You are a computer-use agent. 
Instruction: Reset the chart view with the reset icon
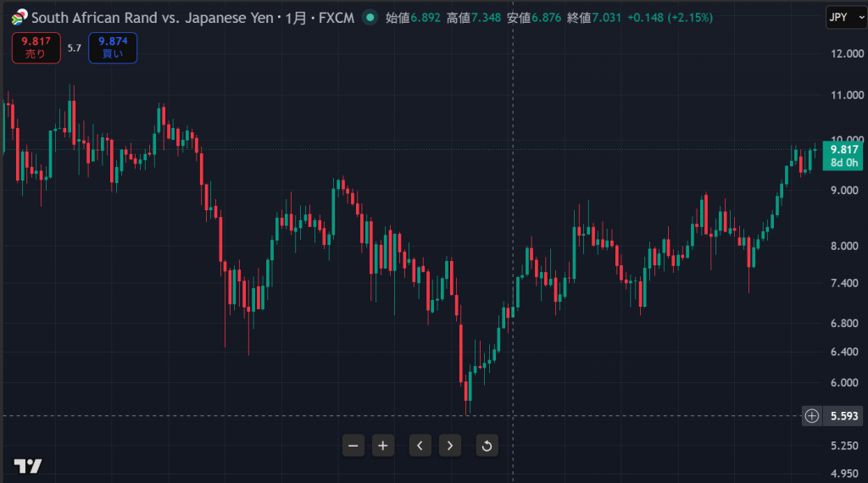487,446
